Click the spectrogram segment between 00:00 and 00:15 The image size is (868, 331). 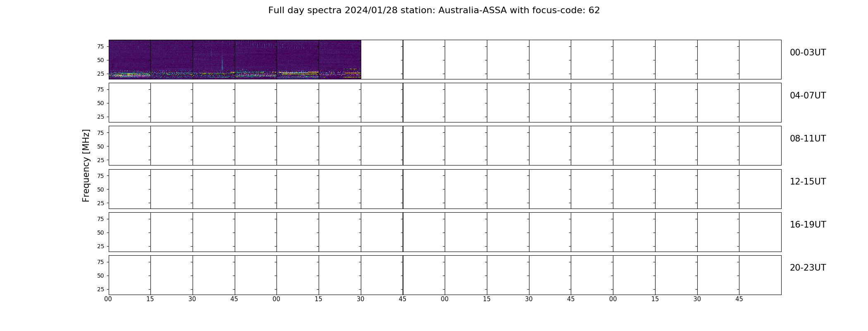[130, 60]
